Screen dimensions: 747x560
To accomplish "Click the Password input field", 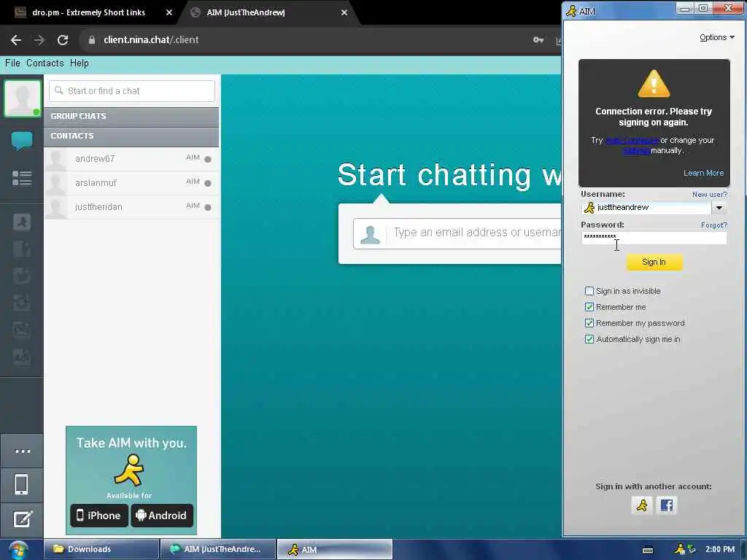I will (x=654, y=238).
